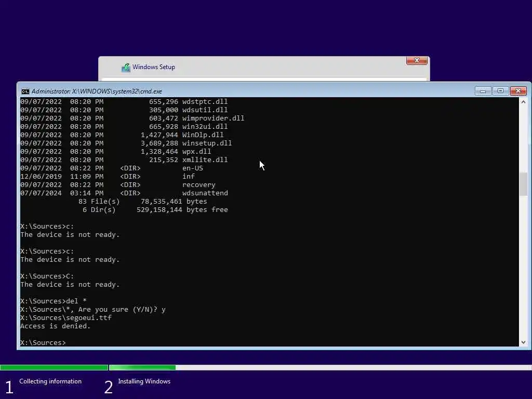This screenshot has width=532, height=399.
Task: Click the cmd.exe window title text
Action: click(x=97, y=91)
